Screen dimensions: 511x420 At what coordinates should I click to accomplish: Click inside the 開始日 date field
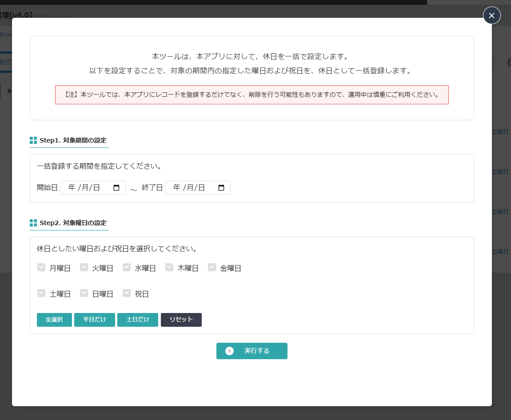pos(87,188)
